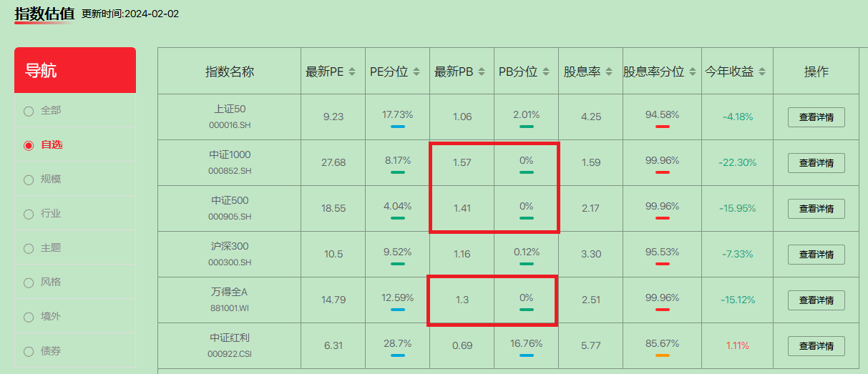Click the 指数估值 page title

(x=44, y=13)
